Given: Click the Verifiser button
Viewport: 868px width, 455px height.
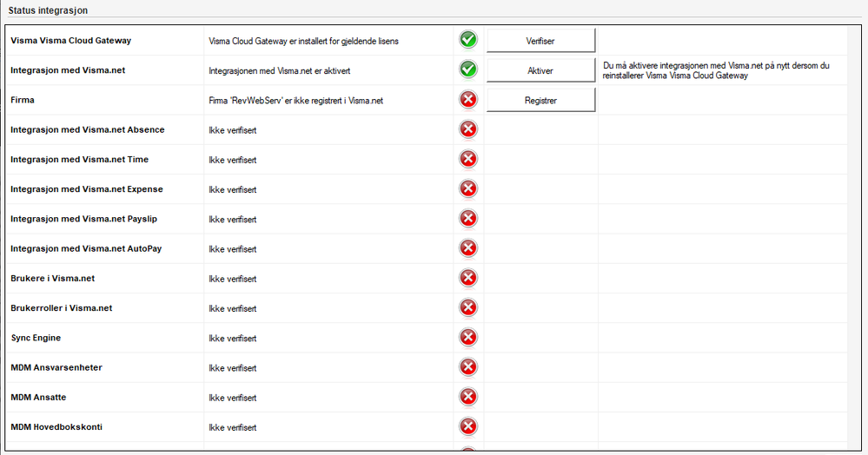Looking at the screenshot, I should (x=540, y=41).
